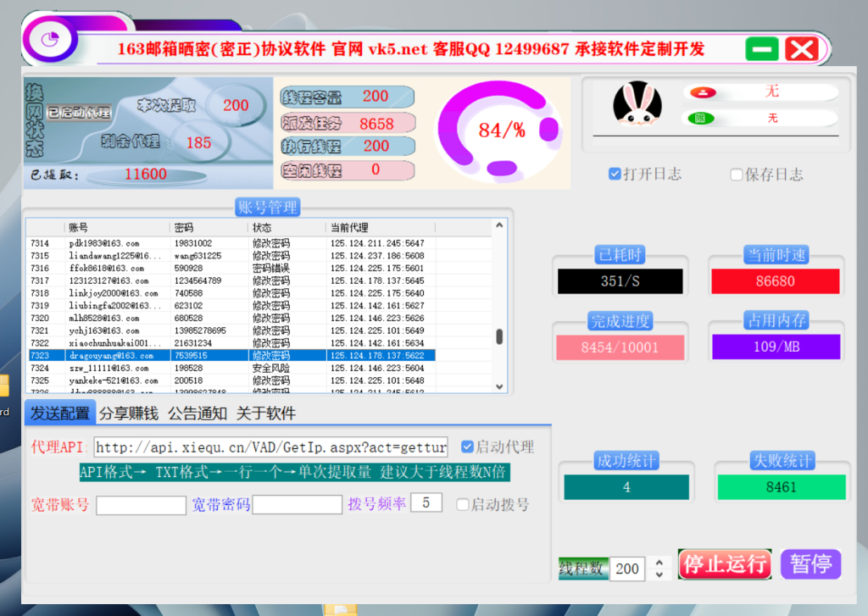Viewport: 868px width, 616px height.
Task: Select row mlh8528@163.com
Action: pyautogui.click(x=232, y=319)
